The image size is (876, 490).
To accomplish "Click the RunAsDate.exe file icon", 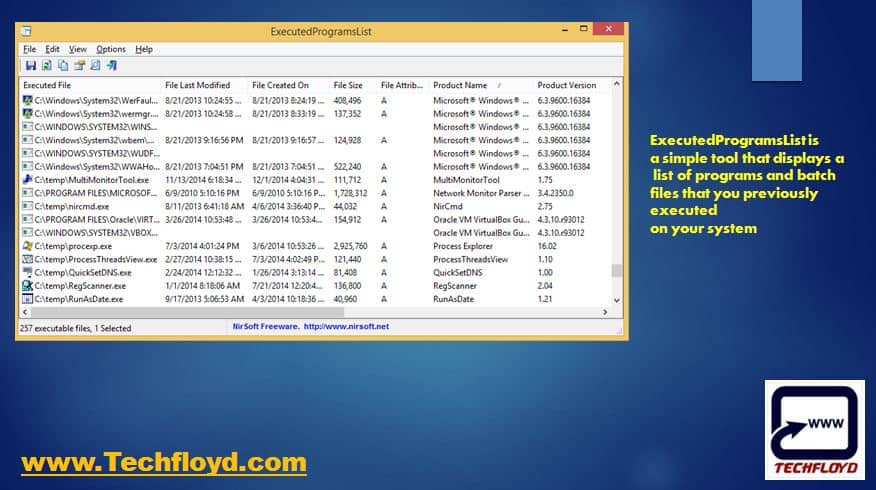I will click(27, 299).
